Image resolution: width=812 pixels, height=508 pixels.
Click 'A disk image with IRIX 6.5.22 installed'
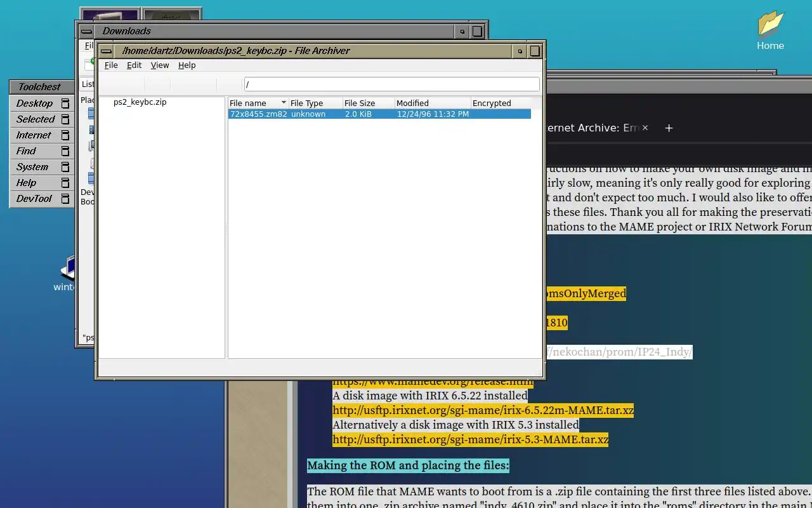point(429,396)
